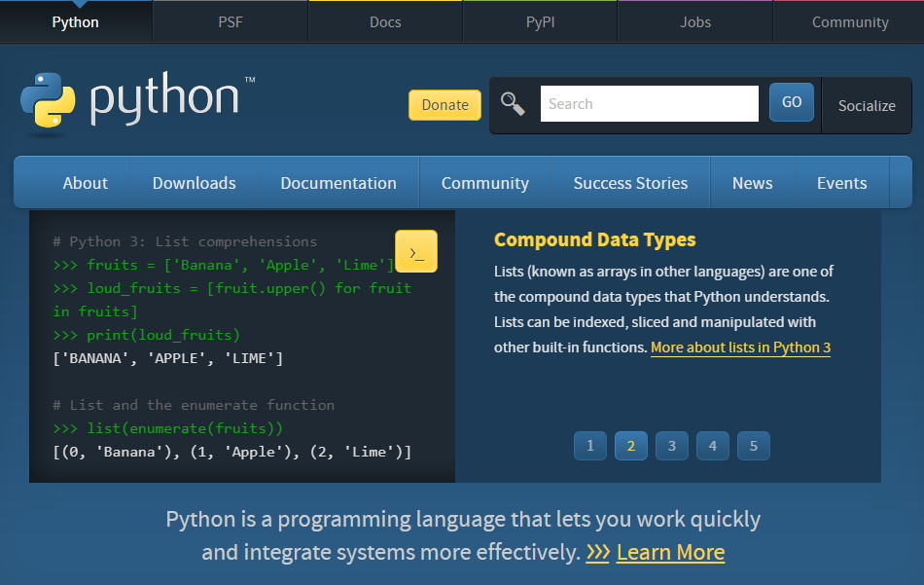Click the loud_fruits list comprehension line

click(x=232, y=300)
